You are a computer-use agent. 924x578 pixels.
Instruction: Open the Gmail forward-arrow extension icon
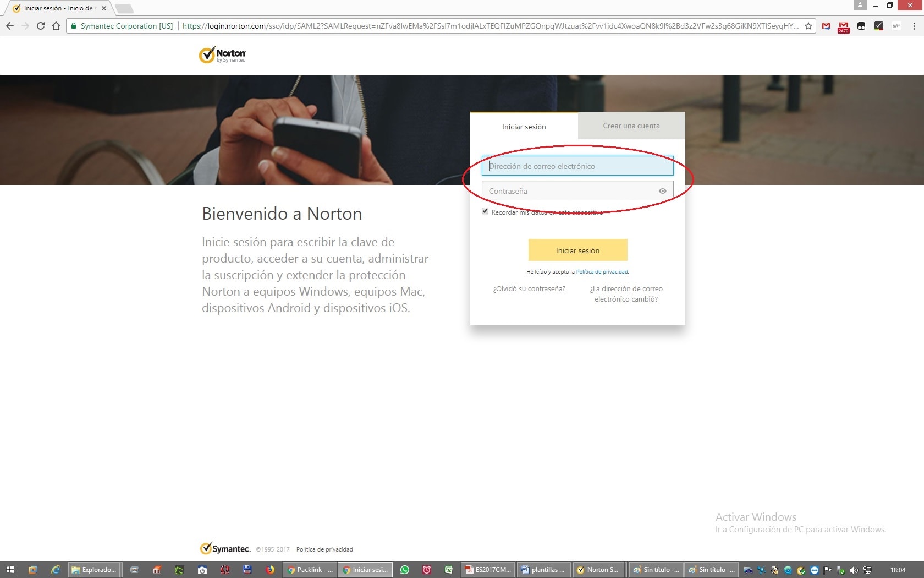click(x=826, y=26)
